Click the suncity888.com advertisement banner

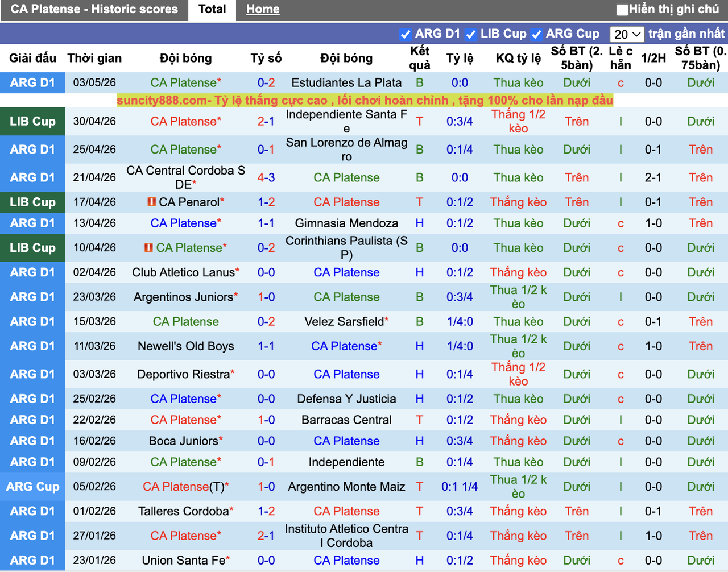(365, 101)
